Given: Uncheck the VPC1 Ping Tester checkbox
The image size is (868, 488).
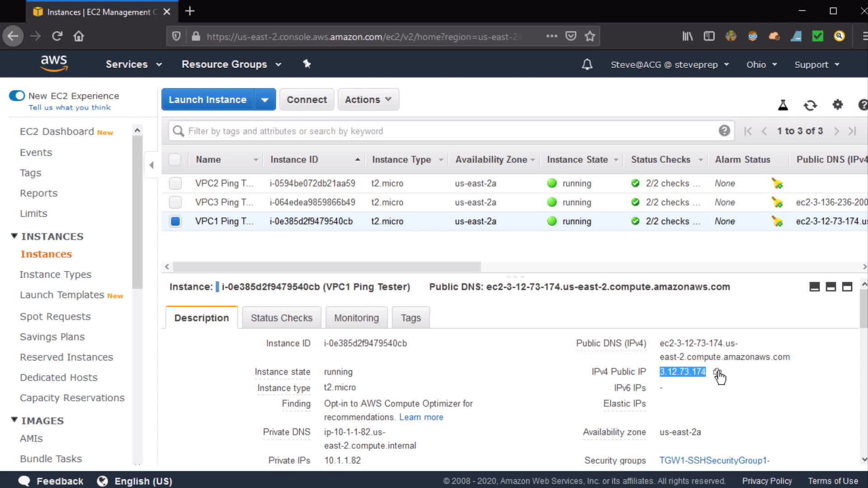Looking at the screenshot, I should (x=175, y=221).
